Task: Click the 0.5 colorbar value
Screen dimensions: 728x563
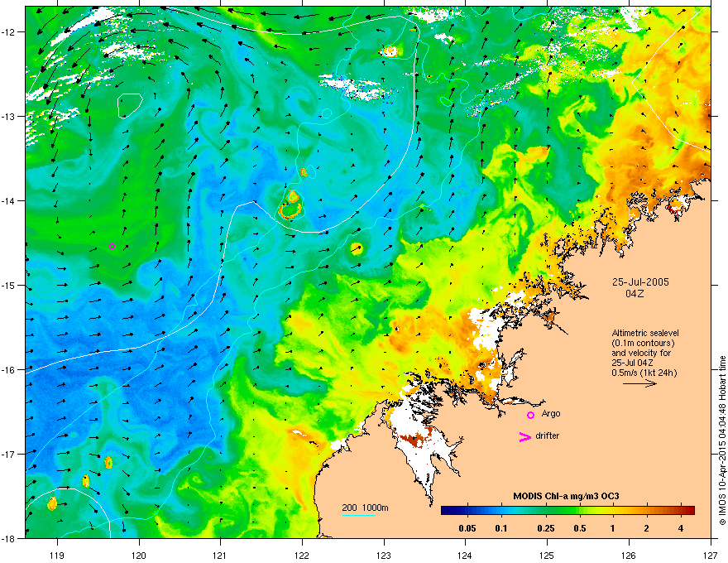Action: (580, 528)
